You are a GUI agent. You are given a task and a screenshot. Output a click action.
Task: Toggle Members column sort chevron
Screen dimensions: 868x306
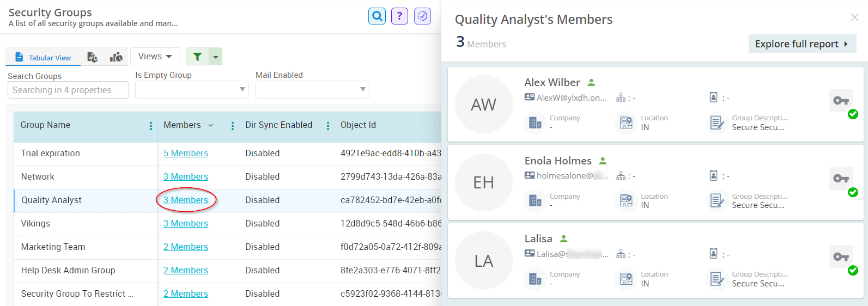pos(211,125)
